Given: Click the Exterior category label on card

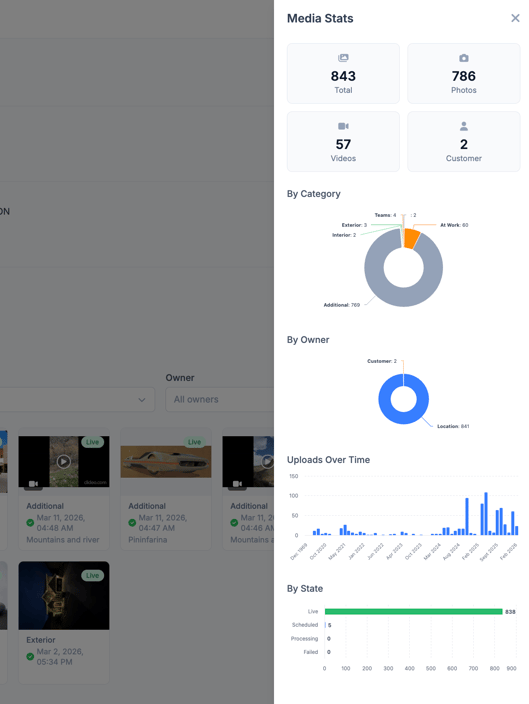Looking at the screenshot, I should (41, 640).
